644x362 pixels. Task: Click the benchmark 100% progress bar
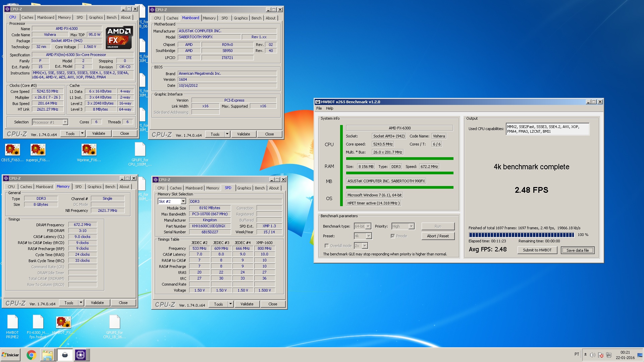click(522, 235)
